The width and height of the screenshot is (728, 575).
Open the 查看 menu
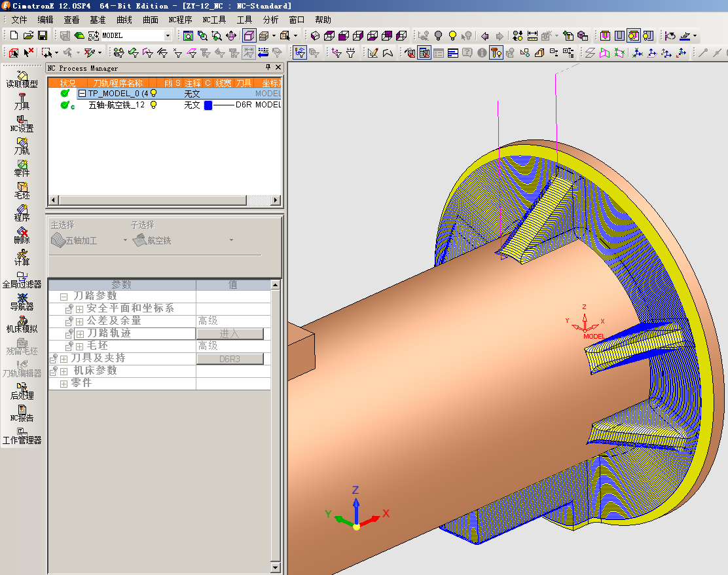click(71, 20)
